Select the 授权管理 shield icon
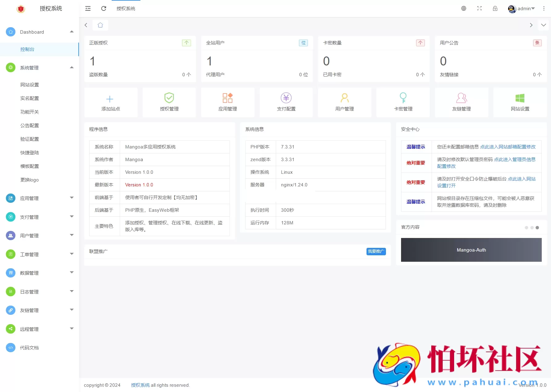This screenshot has width=551, height=392. [169, 102]
